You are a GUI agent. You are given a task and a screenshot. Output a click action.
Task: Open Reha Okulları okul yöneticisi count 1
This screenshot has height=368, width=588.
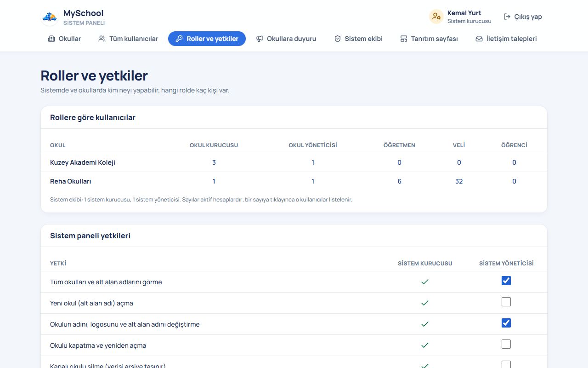tap(313, 181)
